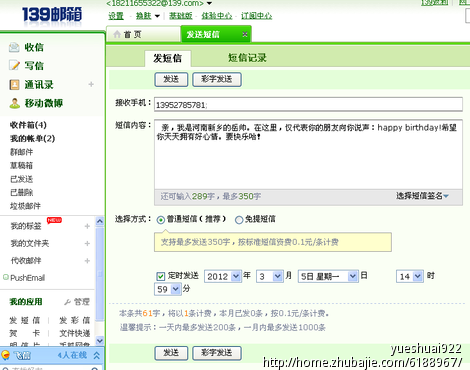Click the plus icon beside 代收邮件
The height and width of the screenshot is (370, 470).
87,261
